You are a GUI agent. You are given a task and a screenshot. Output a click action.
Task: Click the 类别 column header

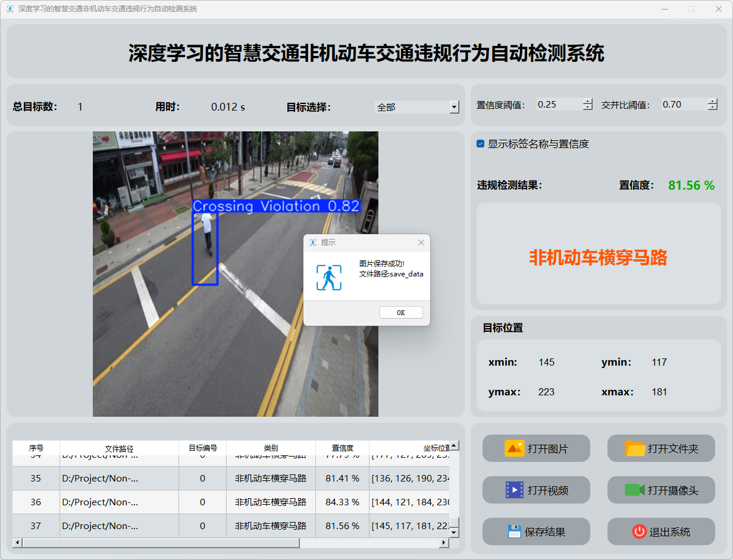tap(271, 448)
